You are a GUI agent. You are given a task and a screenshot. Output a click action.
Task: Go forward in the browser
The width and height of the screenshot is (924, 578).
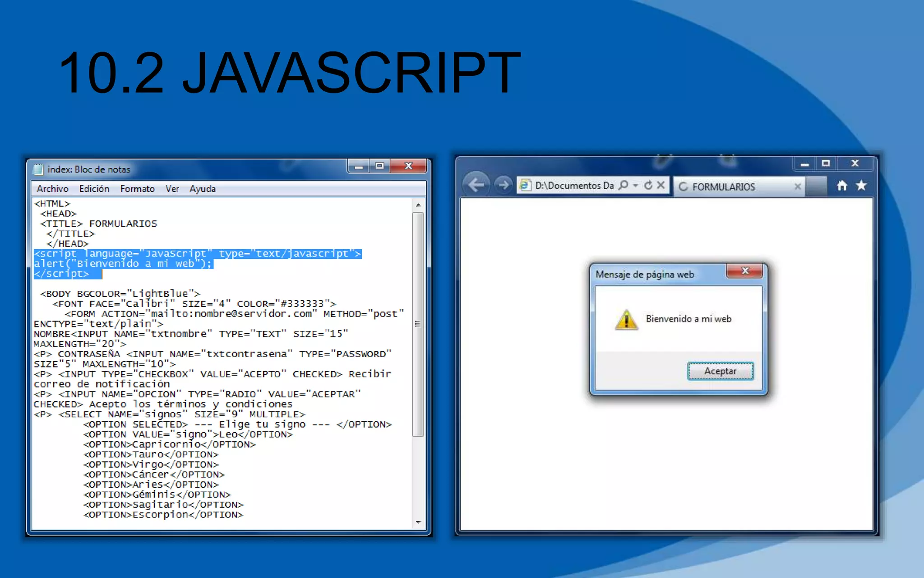click(503, 185)
